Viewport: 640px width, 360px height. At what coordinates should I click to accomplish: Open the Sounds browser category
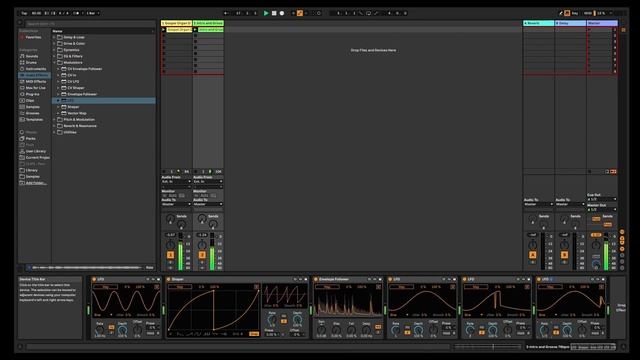pos(32,56)
